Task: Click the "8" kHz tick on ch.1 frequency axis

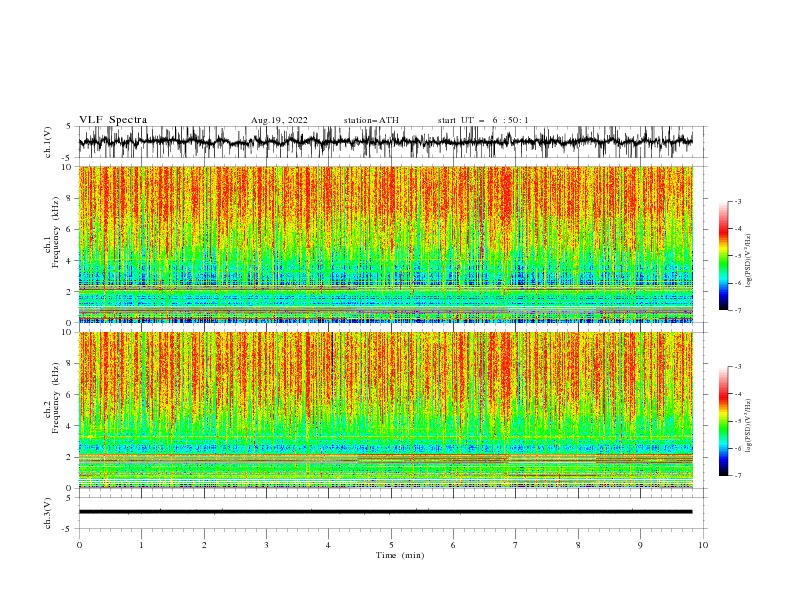Action: click(x=71, y=198)
